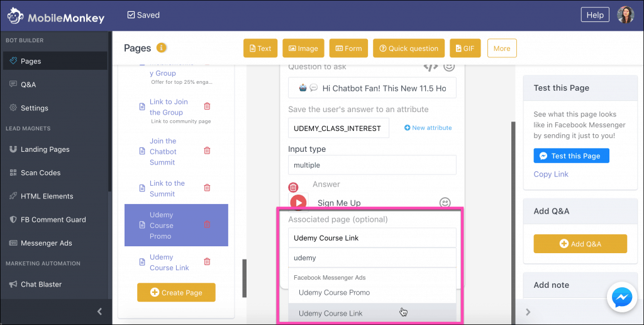
Task: Delete the Join the Chatbot Summit page
Action: point(207,151)
